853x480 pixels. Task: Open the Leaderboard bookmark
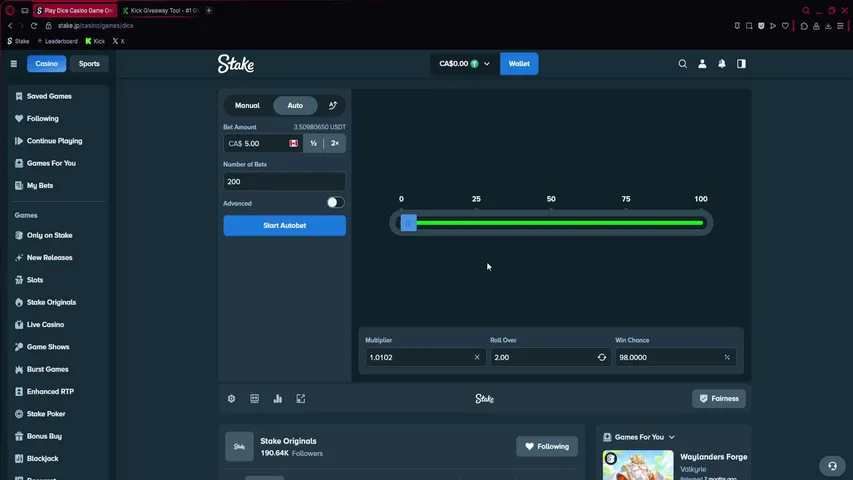58,41
